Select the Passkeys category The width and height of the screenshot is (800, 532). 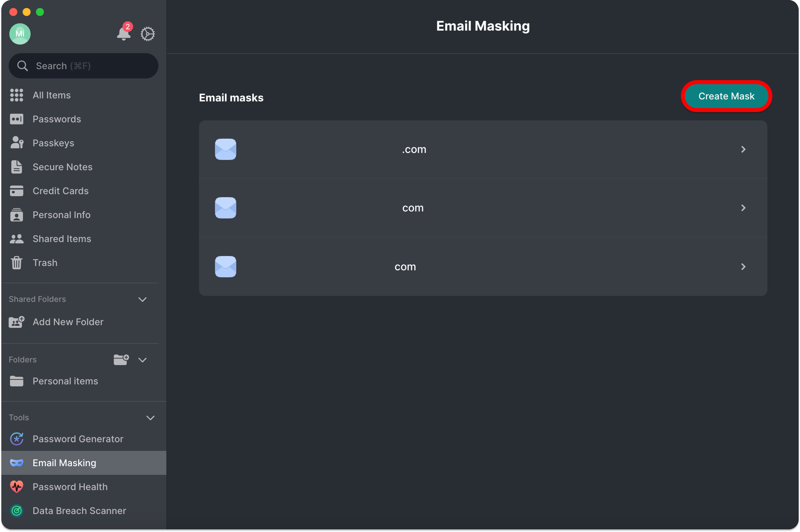coord(53,143)
